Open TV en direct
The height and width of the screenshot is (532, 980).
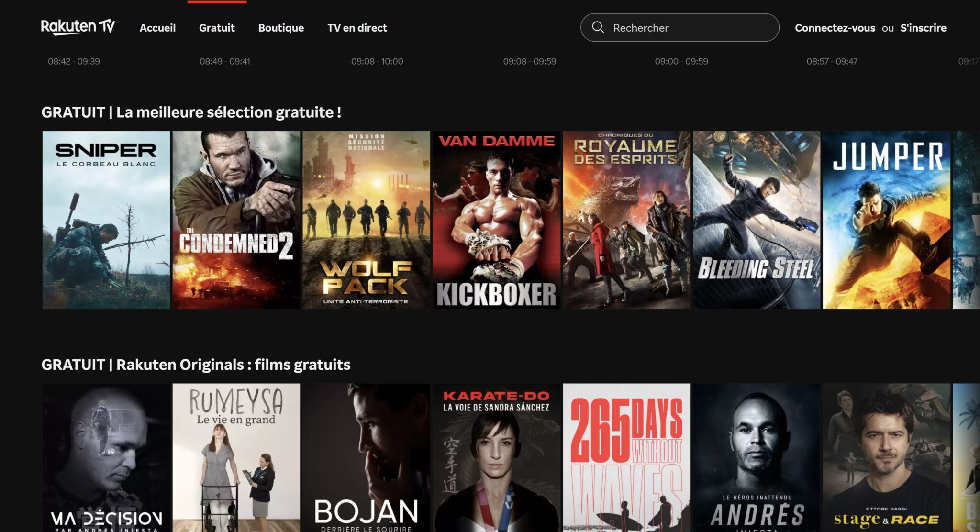click(x=357, y=28)
